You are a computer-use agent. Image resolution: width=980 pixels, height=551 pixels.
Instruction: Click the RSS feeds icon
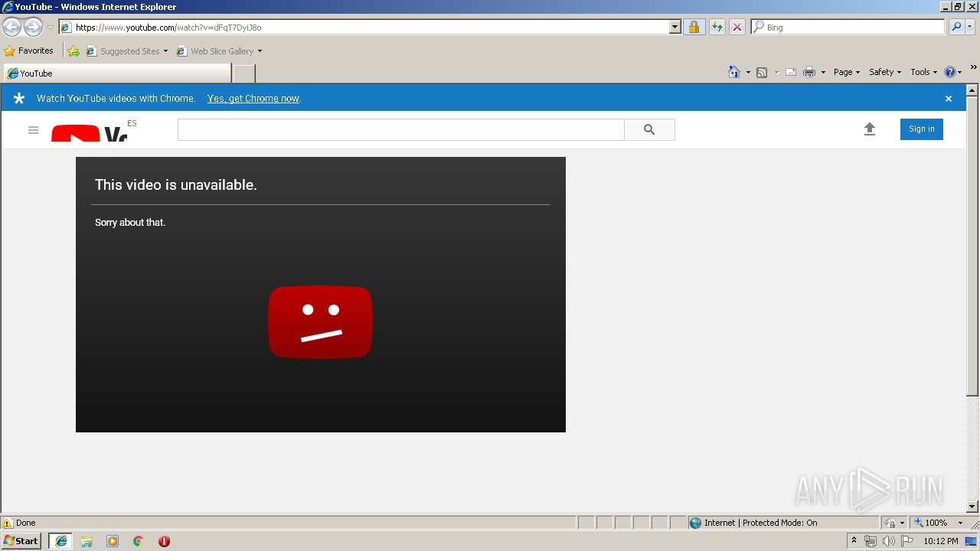click(762, 72)
